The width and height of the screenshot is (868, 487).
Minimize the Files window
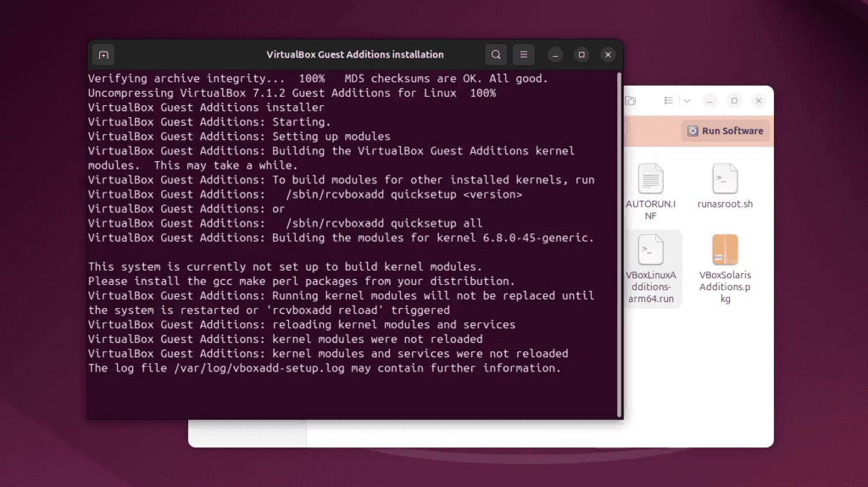pos(710,101)
